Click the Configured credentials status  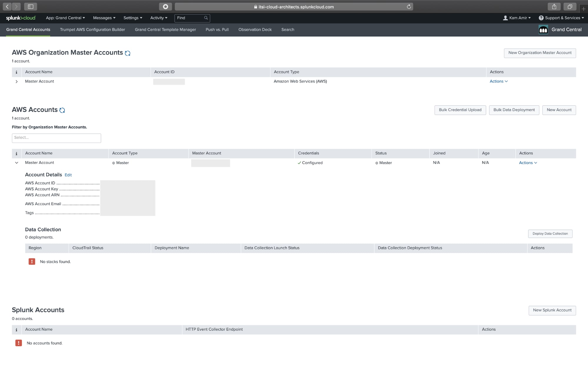tap(310, 163)
